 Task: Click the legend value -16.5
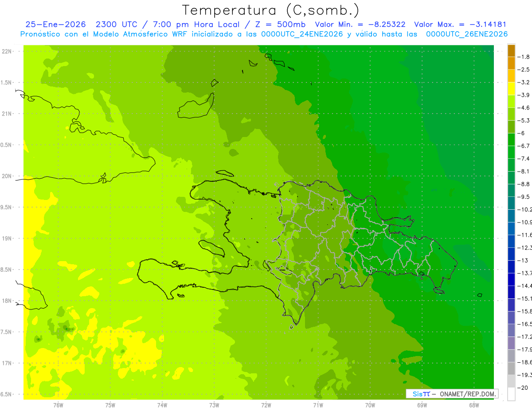pos(525,325)
